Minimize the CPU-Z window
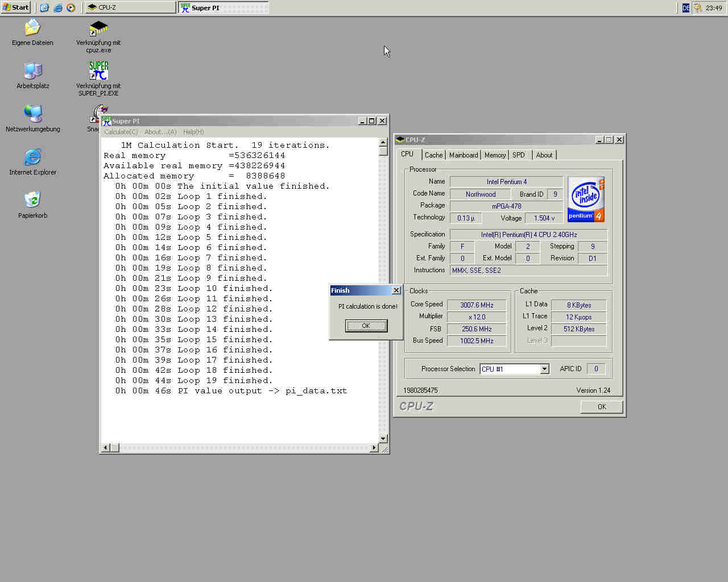The image size is (728, 582). 599,139
